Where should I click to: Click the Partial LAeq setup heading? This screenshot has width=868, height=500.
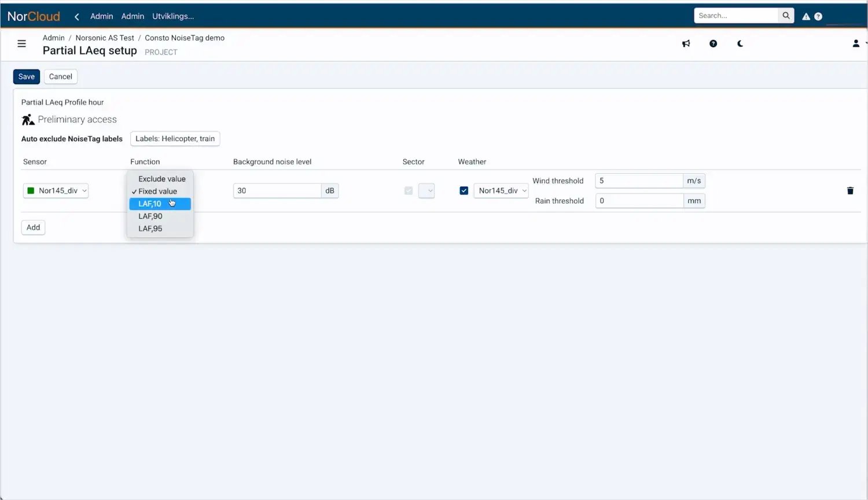coord(90,50)
